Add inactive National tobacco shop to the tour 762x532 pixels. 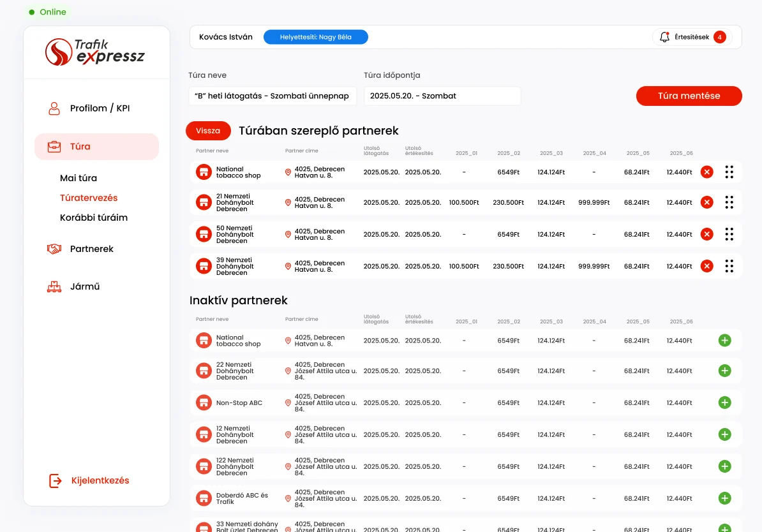pyautogui.click(x=724, y=341)
